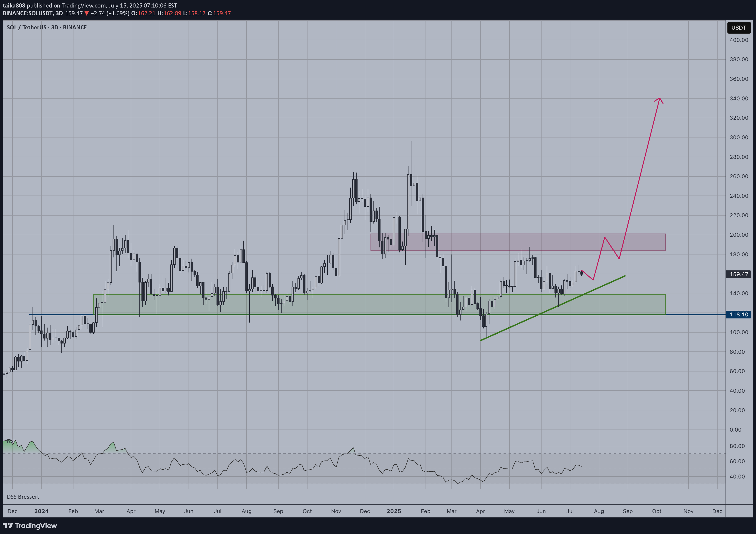Click 200.00 on the price axis
This screenshot has height=534, width=756.
[738, 235]
